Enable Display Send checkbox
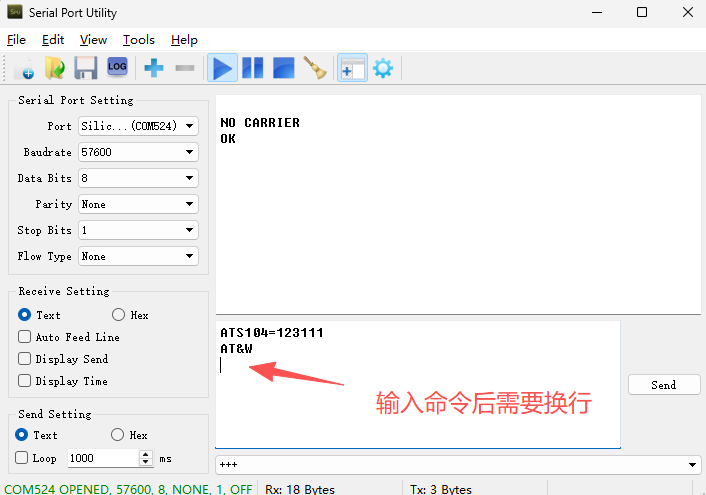The height and width of the screenshot is (495, 706). tap(24, 359)
